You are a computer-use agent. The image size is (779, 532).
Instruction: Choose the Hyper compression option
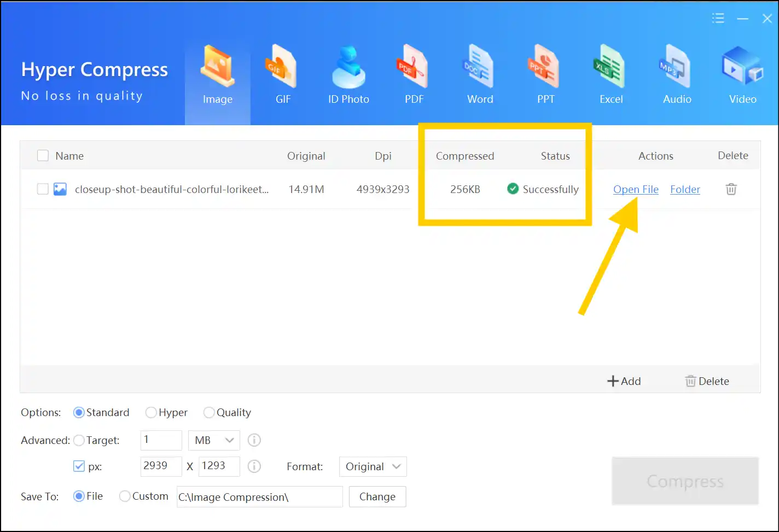166,412
